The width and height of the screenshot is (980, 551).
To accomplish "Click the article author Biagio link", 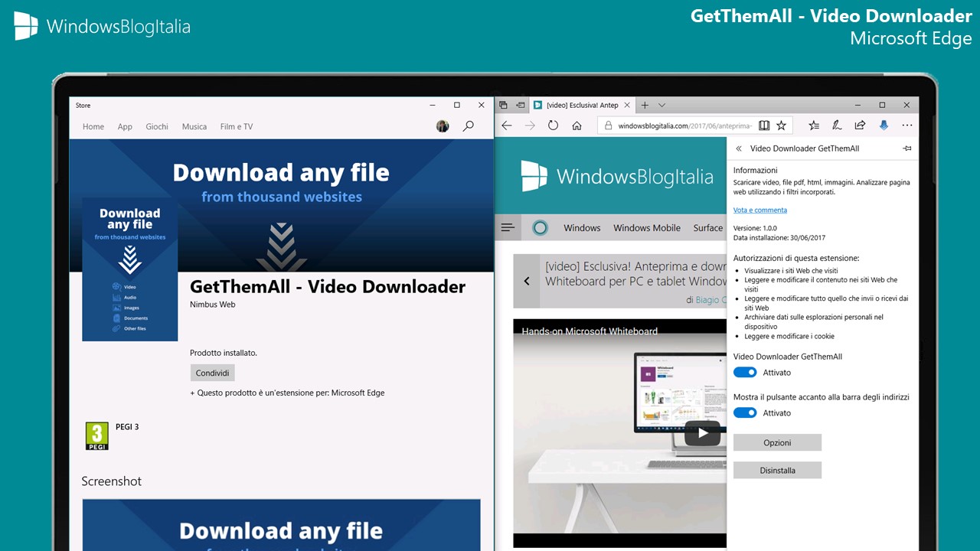I will coord(710,300).
